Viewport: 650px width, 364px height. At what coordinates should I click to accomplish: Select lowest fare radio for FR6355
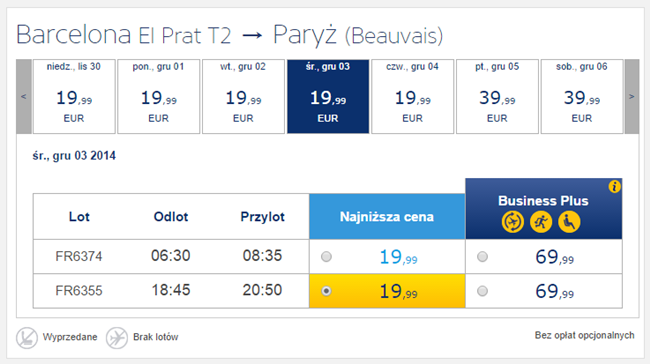coord(326,291)
